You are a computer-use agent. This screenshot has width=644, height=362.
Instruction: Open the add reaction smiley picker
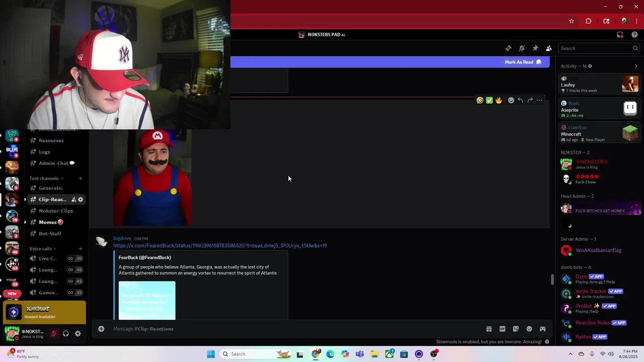[511, 100]
